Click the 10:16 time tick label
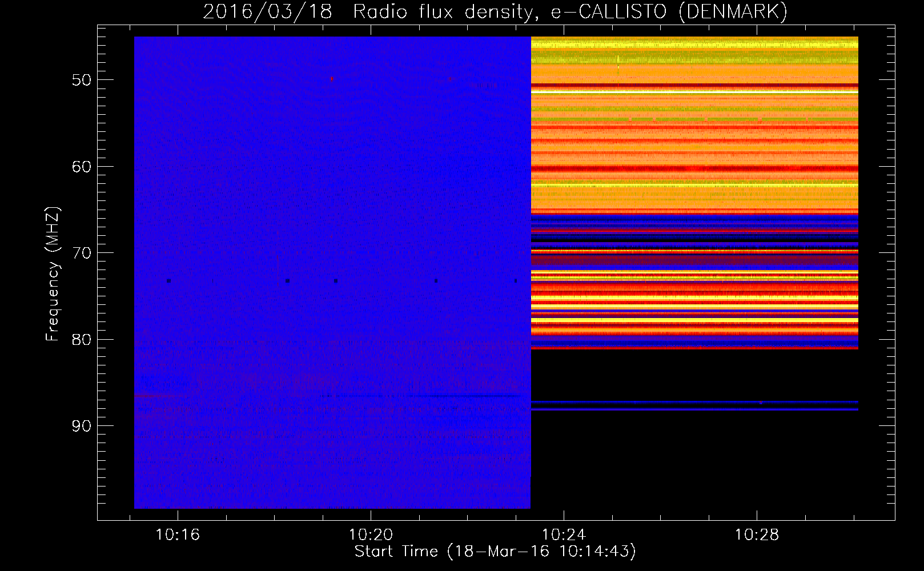Screen dimensions: 924x571 178,534
